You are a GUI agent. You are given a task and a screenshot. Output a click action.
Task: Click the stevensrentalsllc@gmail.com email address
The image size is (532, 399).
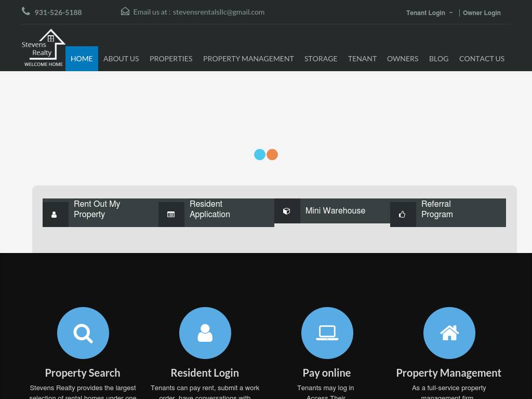tap(219, 12)
